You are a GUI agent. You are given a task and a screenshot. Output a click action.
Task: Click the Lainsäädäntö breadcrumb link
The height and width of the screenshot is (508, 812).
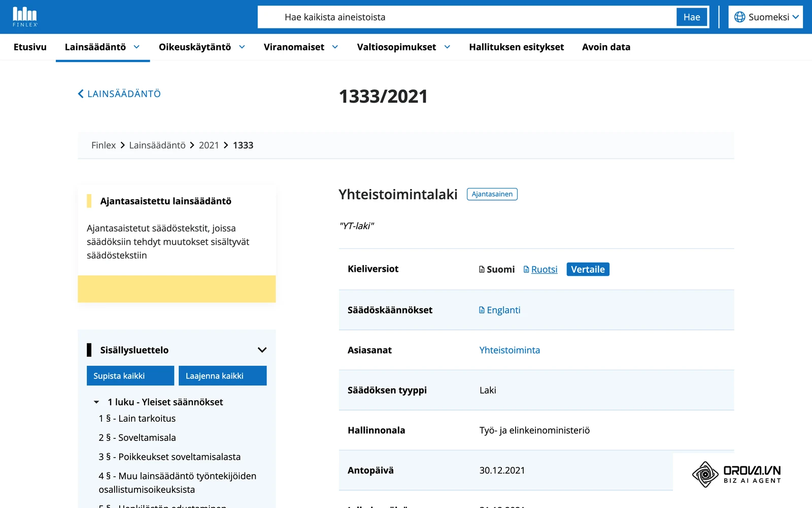tap(157, 145)
